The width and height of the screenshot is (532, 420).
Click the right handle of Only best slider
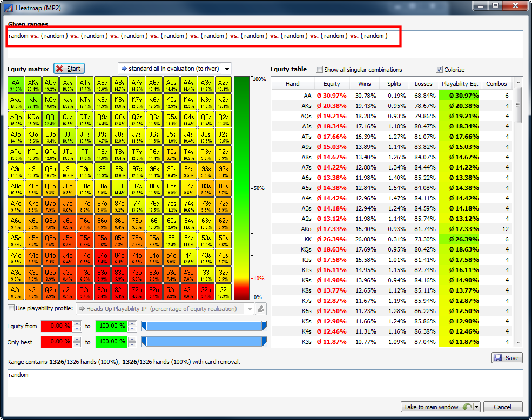[x=264, y=342]
